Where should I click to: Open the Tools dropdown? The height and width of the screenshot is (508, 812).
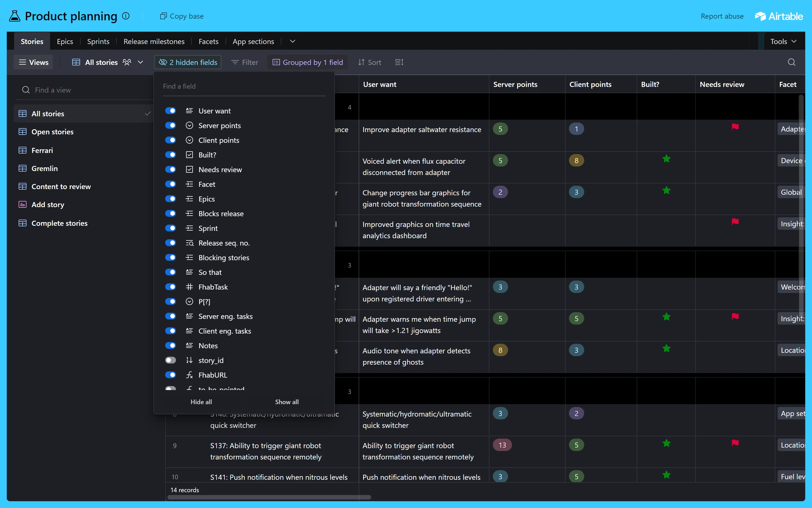pyautogui.click(x=783, y=41)
